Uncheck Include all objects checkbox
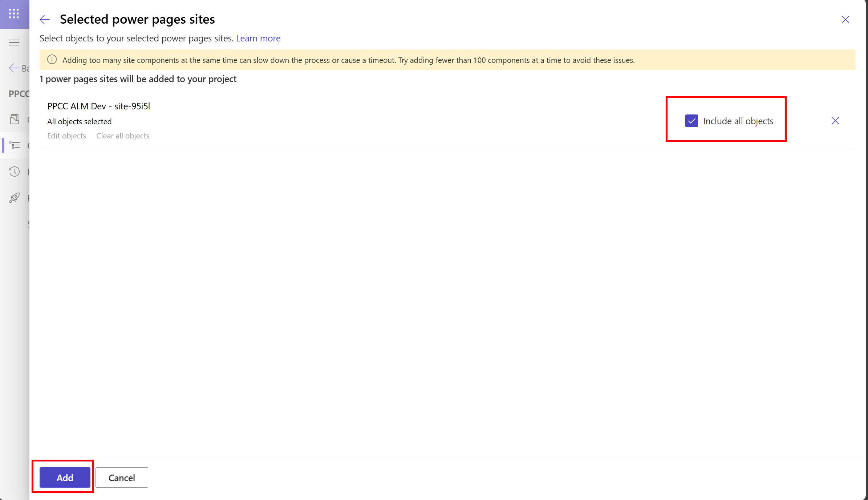The height and width of the screenshot is (500, 868). pyautogui.click(x=691, y=121)
